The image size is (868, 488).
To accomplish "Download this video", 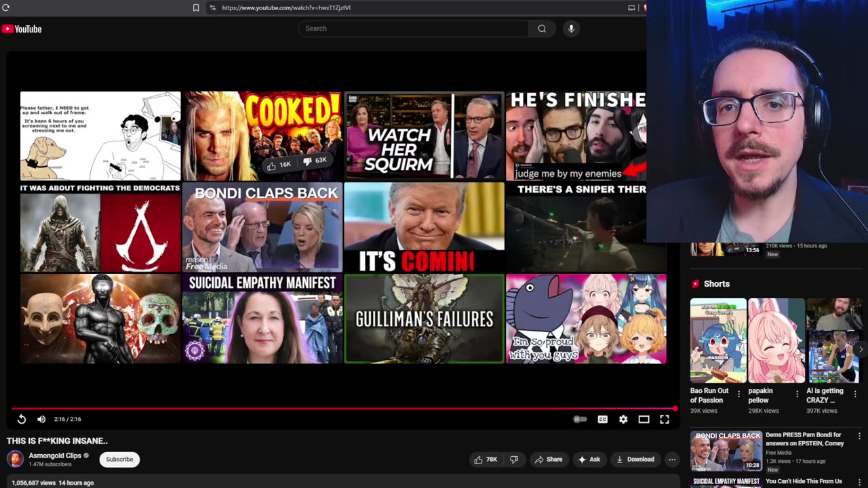I will (635, 459).
